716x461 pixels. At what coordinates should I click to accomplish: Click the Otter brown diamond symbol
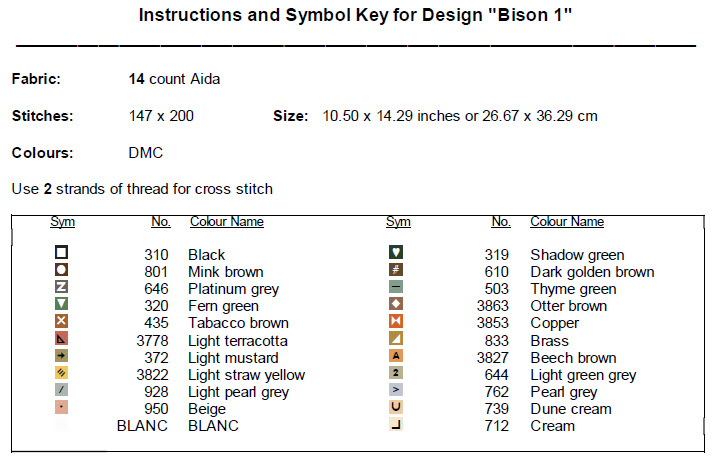point(396,305)
